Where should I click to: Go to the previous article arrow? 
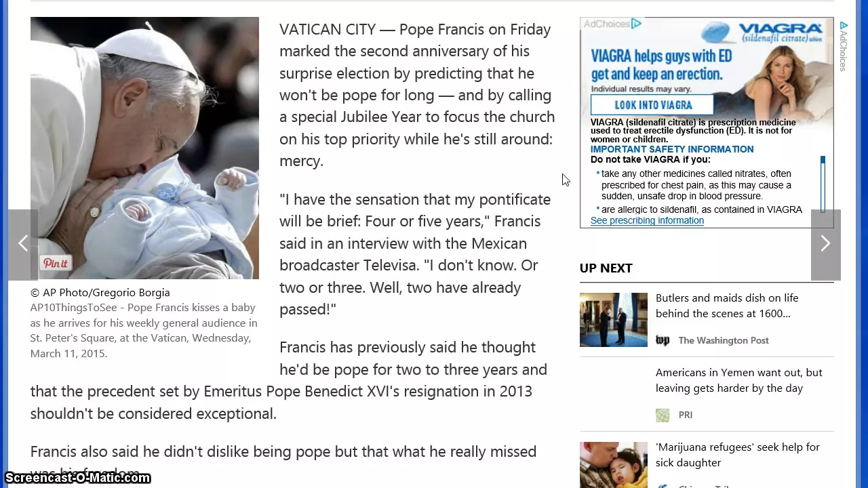pyautogui.click(x=23, y=243)
